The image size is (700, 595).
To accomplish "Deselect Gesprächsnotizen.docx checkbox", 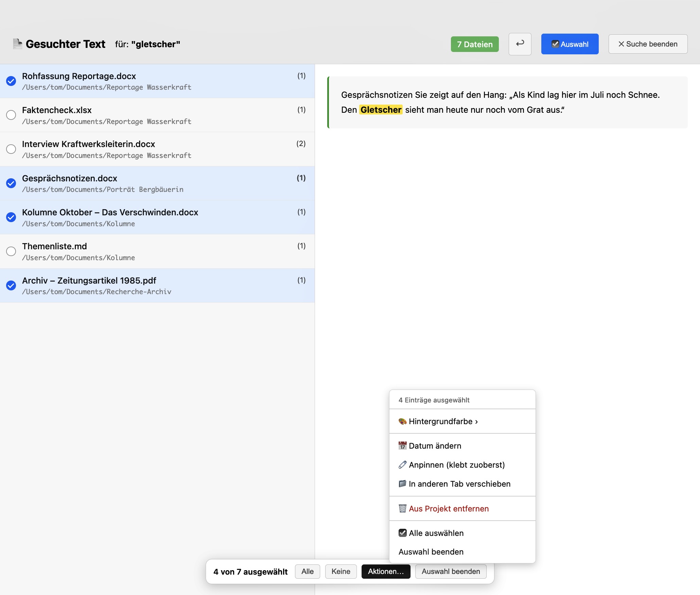I will [11, 183].
